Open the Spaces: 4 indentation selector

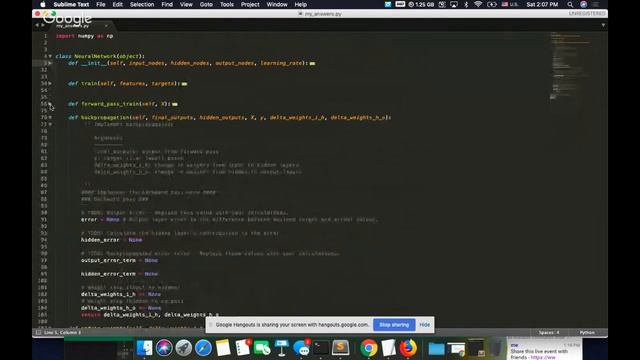(549, 333)
